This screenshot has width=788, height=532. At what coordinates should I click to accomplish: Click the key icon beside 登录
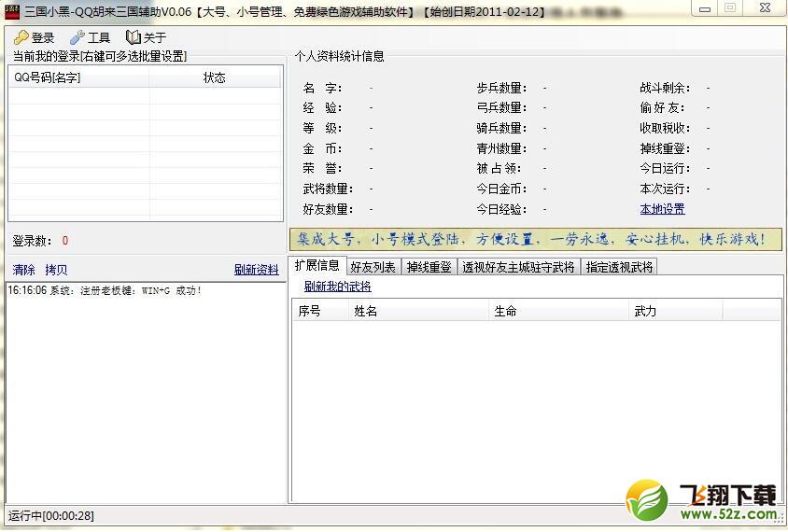click(x=21, y=37)
